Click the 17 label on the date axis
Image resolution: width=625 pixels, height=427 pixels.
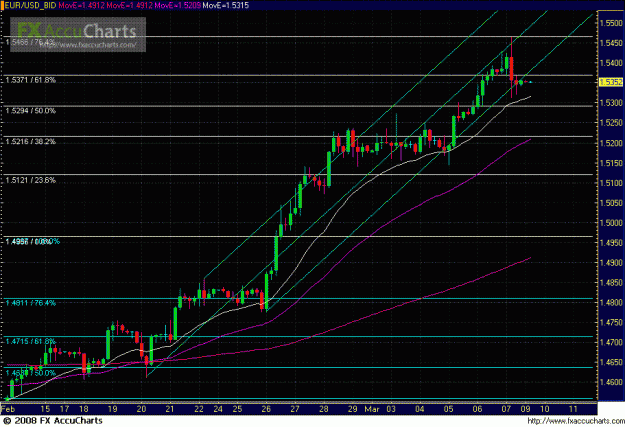point(65,409)
